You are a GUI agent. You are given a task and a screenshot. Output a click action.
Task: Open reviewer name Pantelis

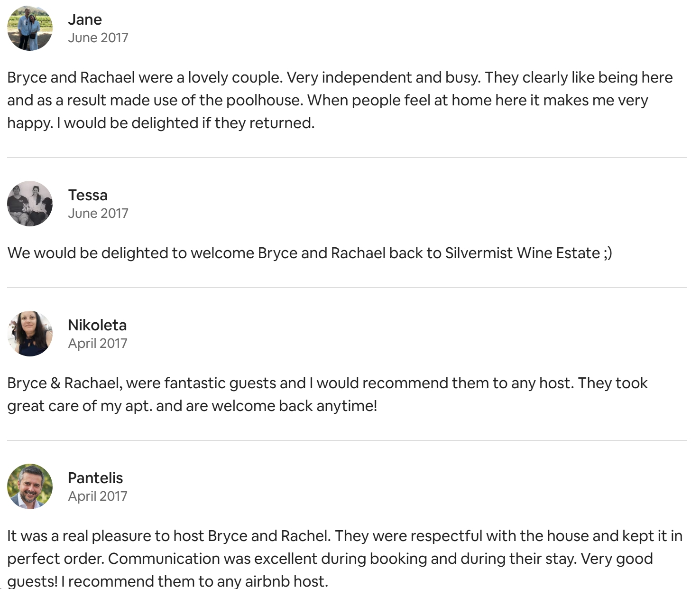coord(95,478)
